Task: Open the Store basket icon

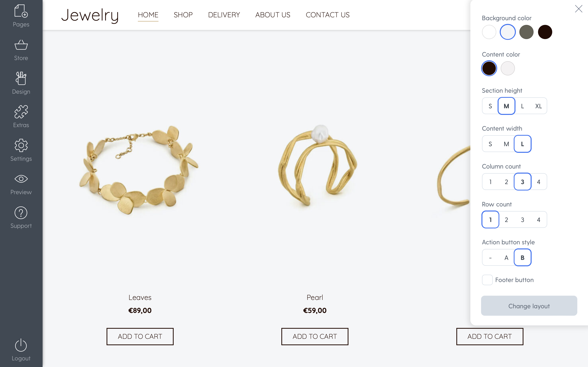Action: click(21, 45)
